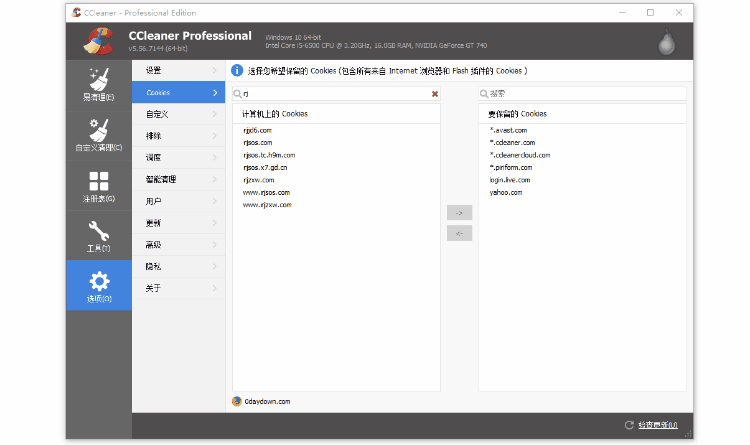The width and height of the screenshot is (750, 445).
Task: Click the chevron on the Cookies row
Action: (215, 93)
